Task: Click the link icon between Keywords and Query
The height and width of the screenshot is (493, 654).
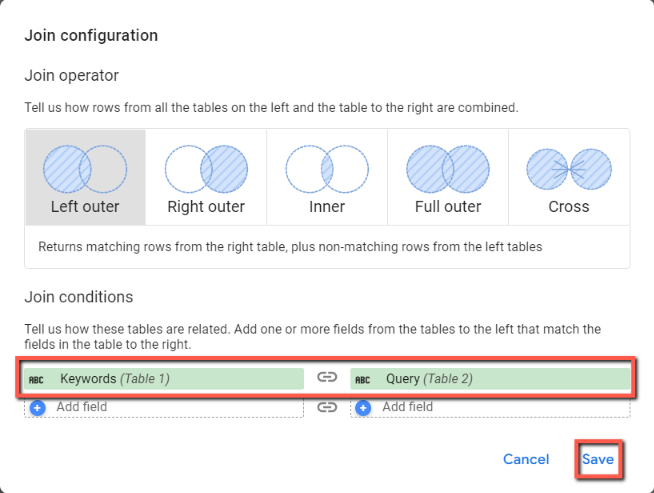Action: click(327, 377)
